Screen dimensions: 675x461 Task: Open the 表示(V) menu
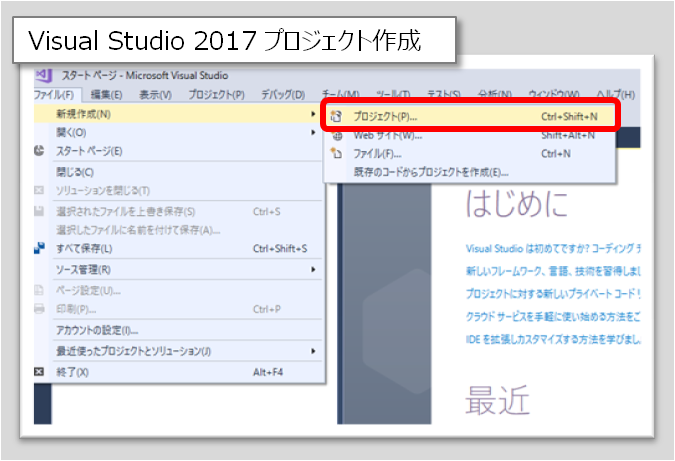pos(155,94)
